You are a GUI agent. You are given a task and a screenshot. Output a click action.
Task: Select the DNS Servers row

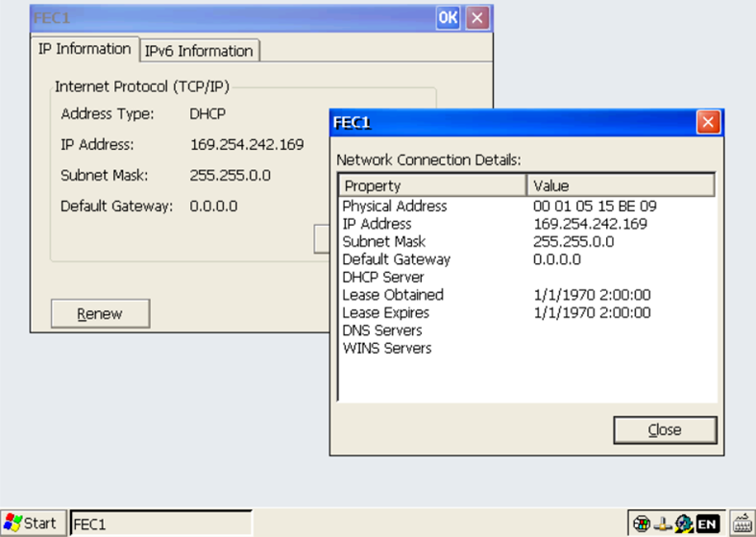(x=527, y=330)
